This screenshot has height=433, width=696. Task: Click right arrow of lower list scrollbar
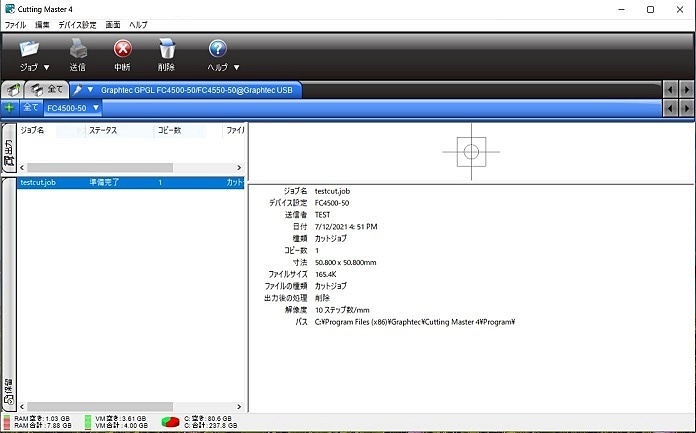pos(239,406)
